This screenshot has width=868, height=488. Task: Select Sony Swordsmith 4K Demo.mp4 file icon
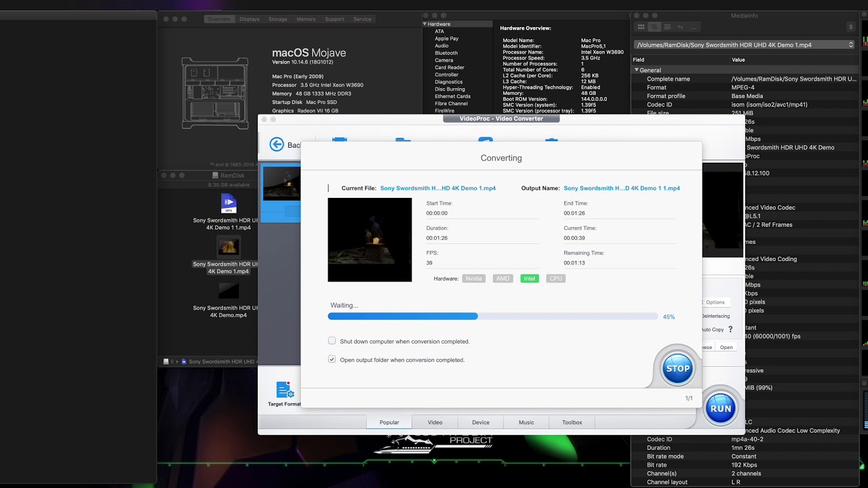(x=229, y=291)
